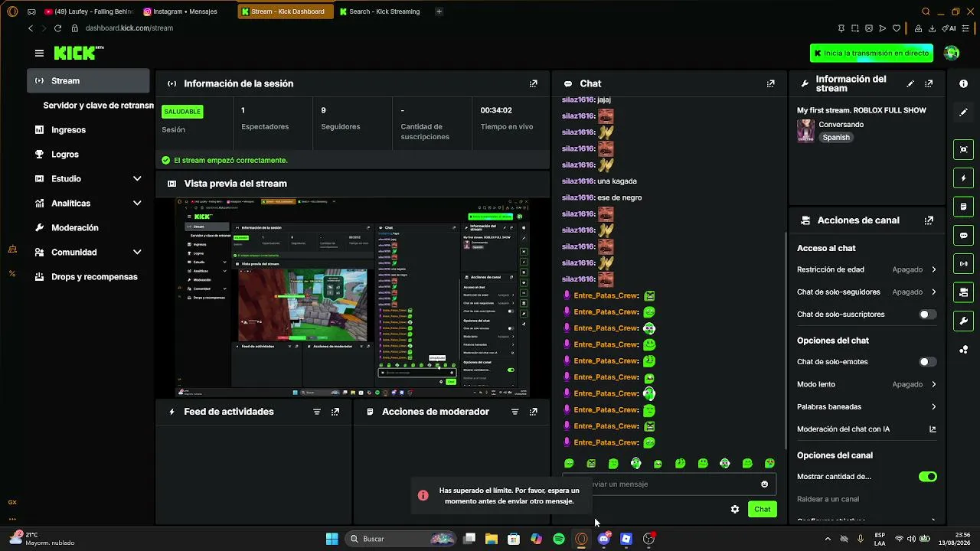Open the browser snapshot tool icon
This screenshot has width=980, height=551.
click(855, 28)
